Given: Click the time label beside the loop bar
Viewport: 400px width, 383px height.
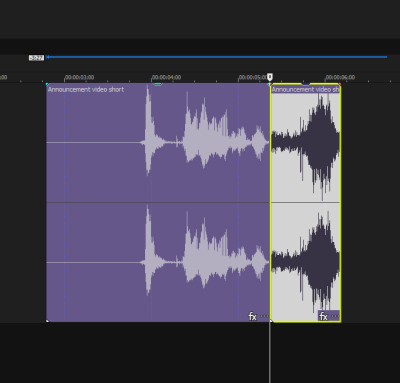Looking at the screenshot, I should click(x=36, y=58).
